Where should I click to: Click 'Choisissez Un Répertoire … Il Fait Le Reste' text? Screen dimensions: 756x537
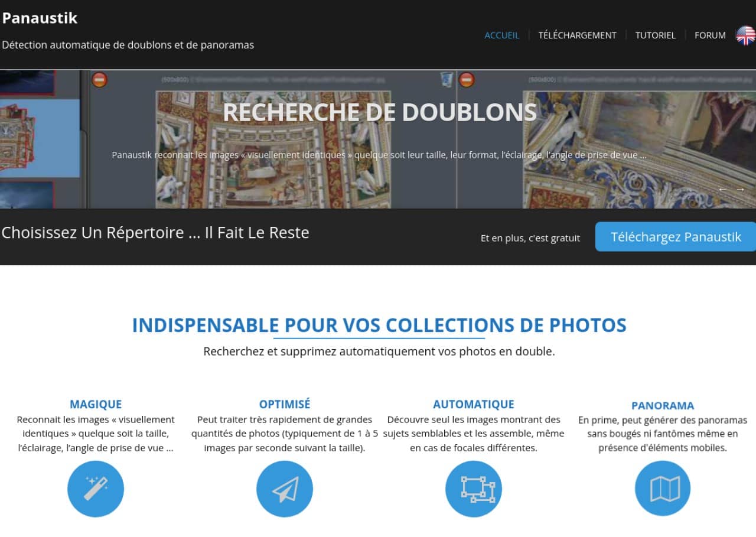pyautogui.click(x=155, y=232)
